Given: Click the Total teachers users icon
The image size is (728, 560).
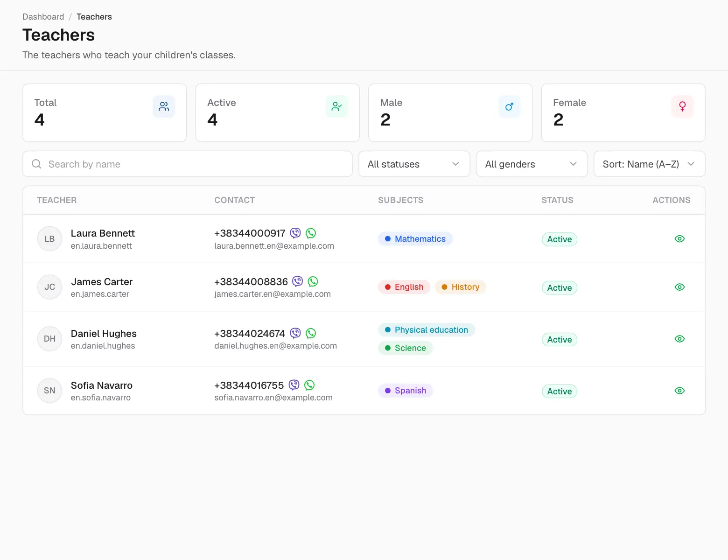Looking at the screenshot, I should pos(164,106).
